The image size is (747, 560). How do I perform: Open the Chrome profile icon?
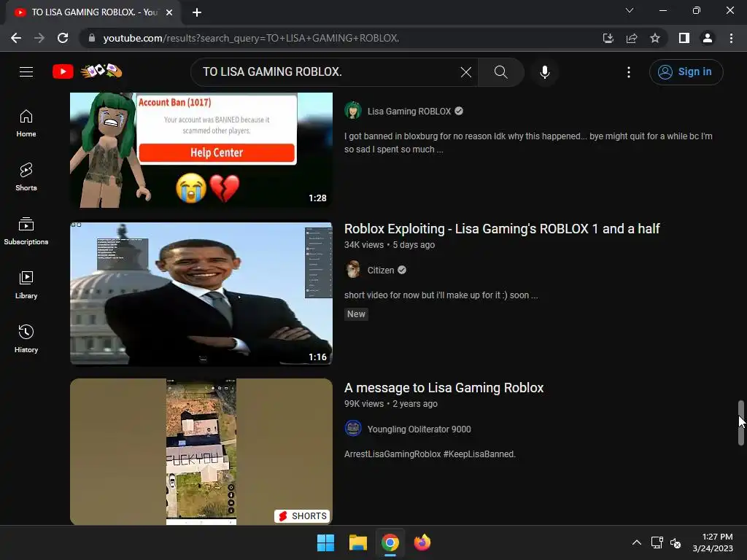click(708, 38)
